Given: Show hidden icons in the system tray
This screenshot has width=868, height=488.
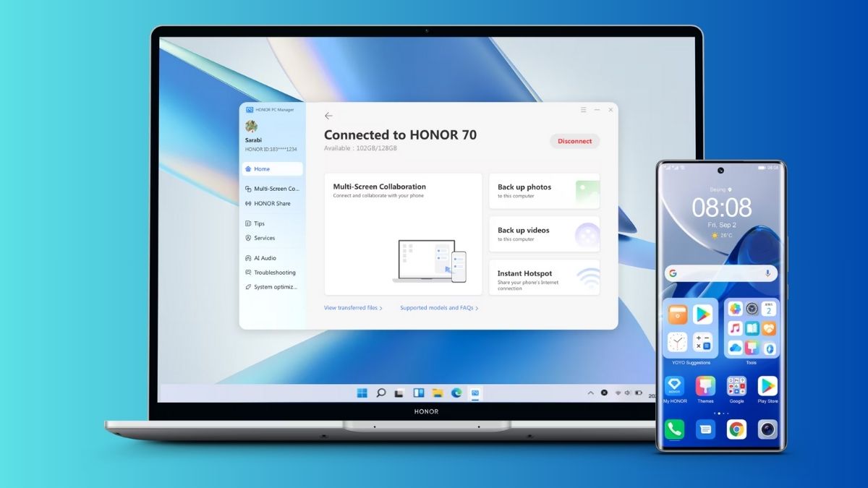Looking at the screenshot, I should coord(591,393).
